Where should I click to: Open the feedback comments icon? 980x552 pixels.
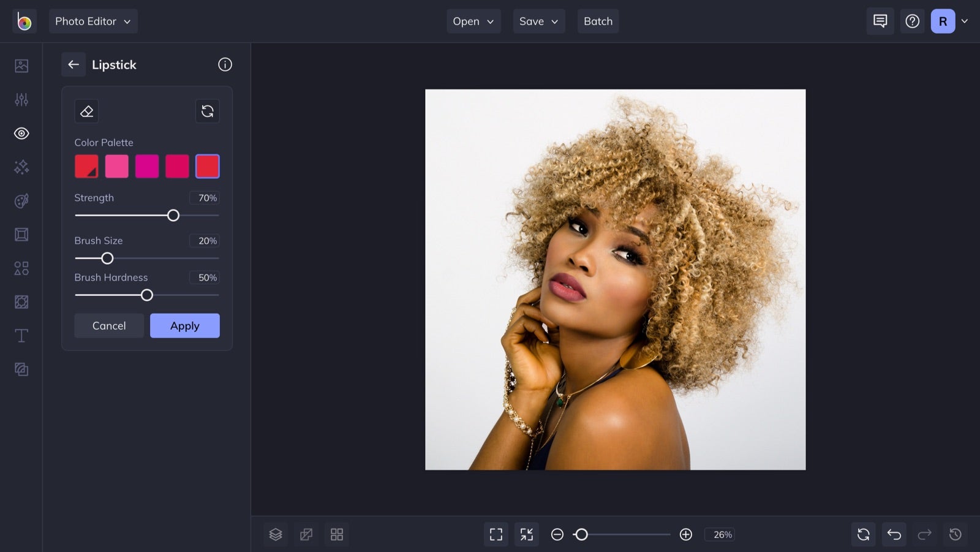[880, 21]
